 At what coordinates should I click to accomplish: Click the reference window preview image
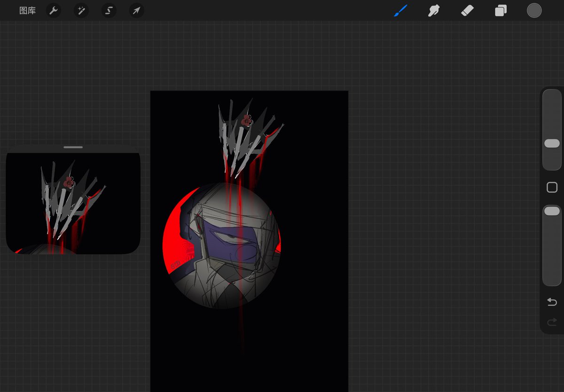pos(73,203)
